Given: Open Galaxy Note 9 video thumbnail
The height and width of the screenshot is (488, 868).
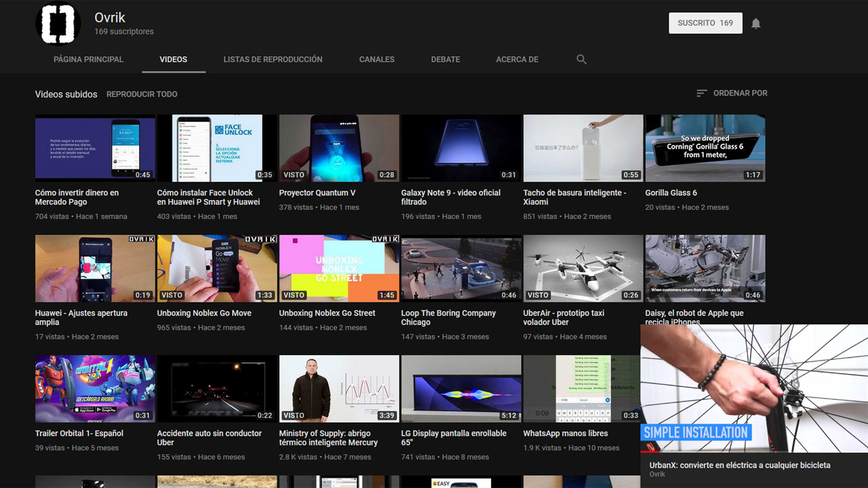Looking at the screenshot, I should coord(461,148).
